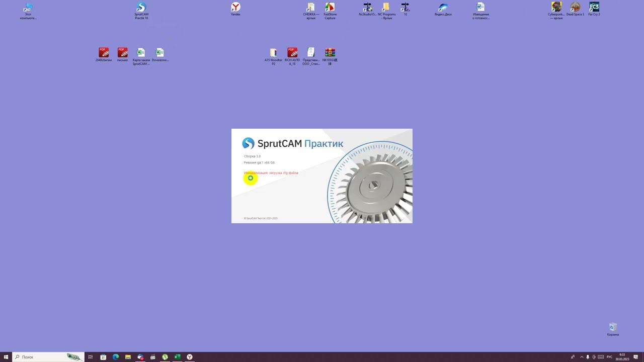Open the Windows Start menu

[x=6, y=357]
